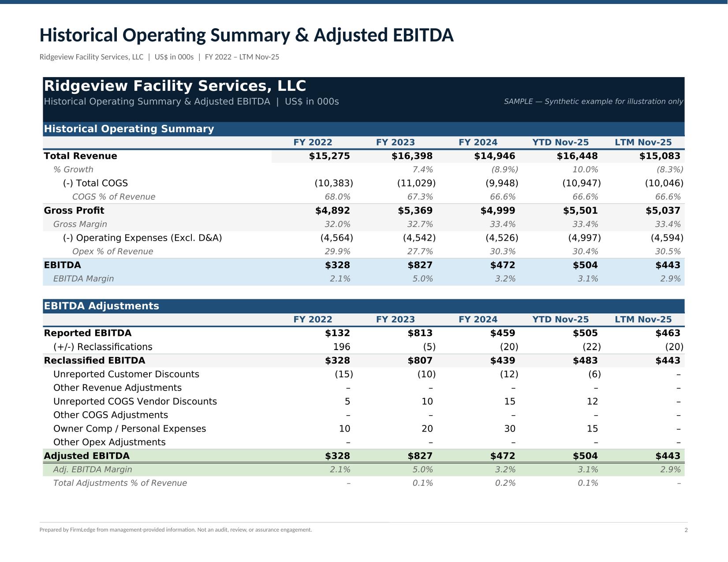The image size is (728, 562).
Task: Select the "Historical Operating Summary" section header
Action: (128, 129)
